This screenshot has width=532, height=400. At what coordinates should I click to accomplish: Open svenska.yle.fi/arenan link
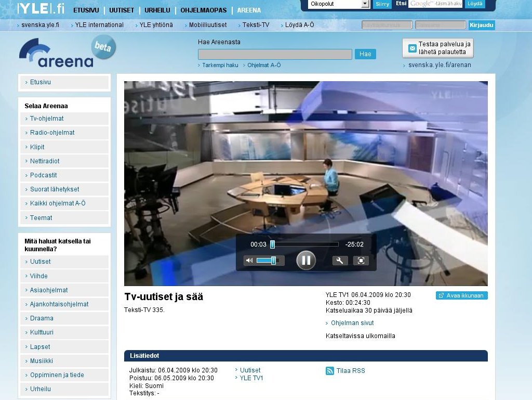click(440, 65)
